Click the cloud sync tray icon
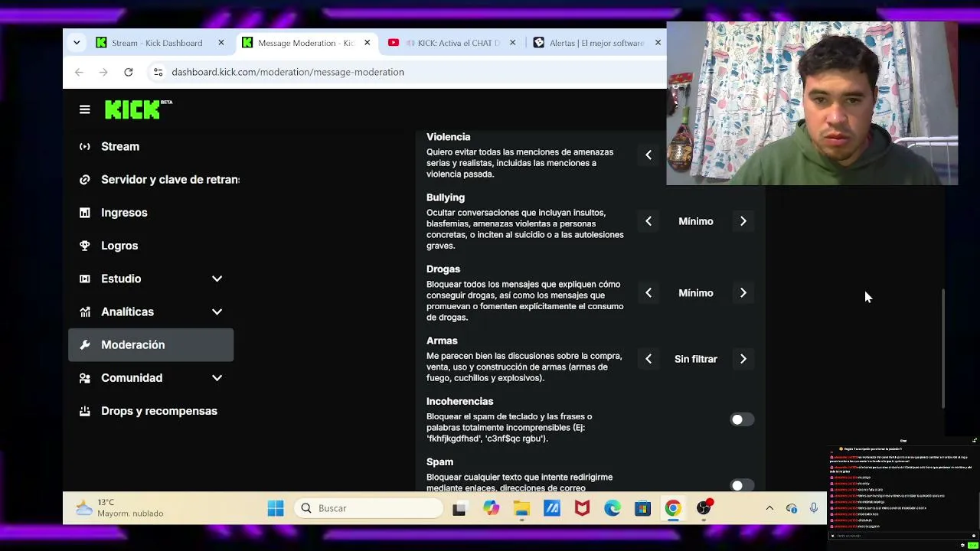 (x=792, y=508)
